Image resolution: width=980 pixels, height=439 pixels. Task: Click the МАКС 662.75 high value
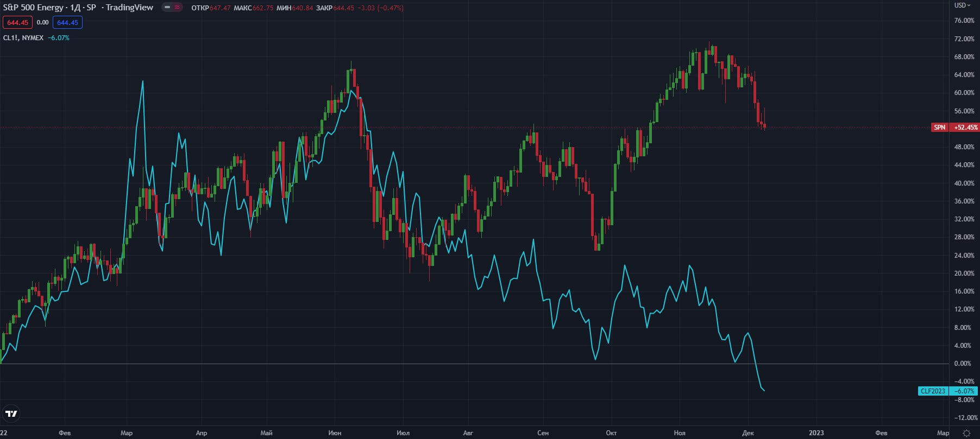coord(253,8)
